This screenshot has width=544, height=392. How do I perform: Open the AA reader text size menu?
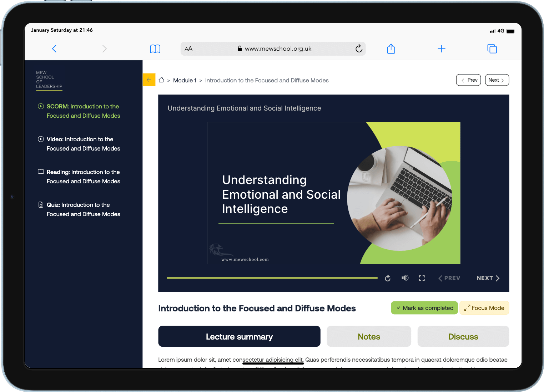pos(188,49)
